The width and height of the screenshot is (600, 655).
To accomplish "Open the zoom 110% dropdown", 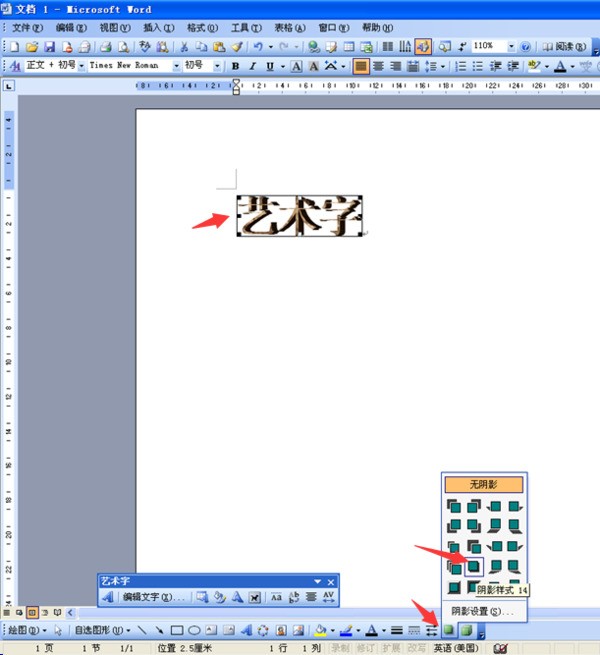I will click(511, 47).
